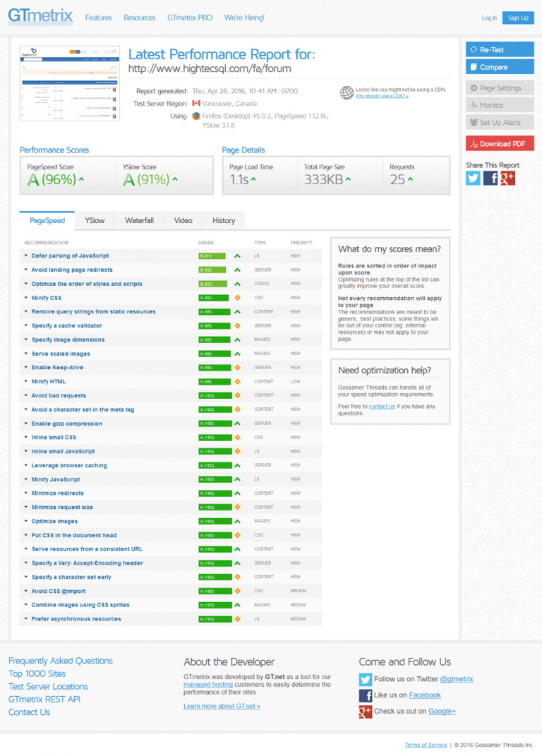Open the History tab
The width and height of the screenshot is (542, 756).
pyautogui.click(x=224, y=220)
